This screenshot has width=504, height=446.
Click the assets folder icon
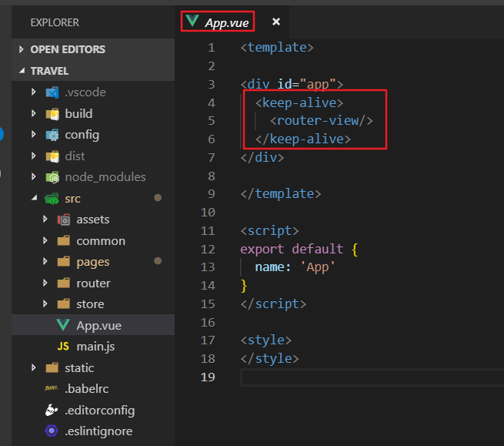click(x=64, y=220)
